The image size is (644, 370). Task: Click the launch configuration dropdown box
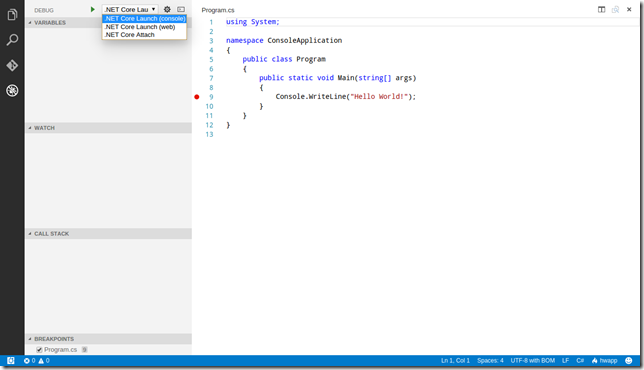pos(130,9)
